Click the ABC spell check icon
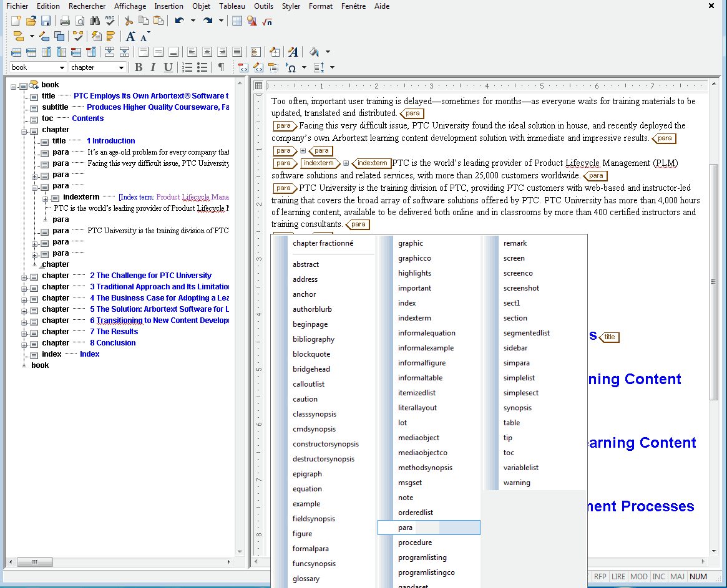 pyautogui.click(x=110, y=21)
